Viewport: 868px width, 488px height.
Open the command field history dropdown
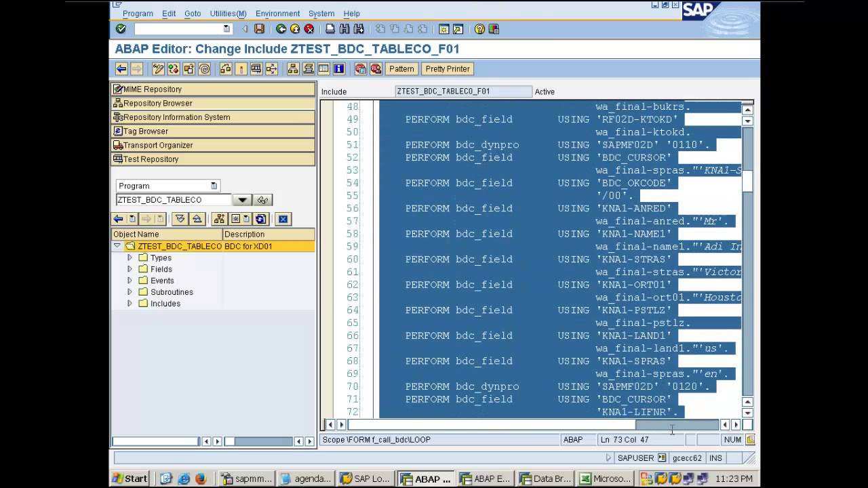[226, 29]
